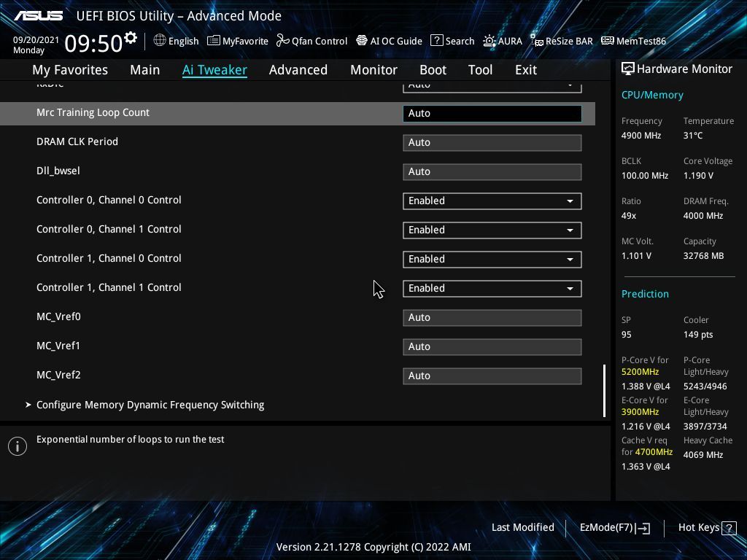Open the MyFavorite list icon
The image size is (747, 560).
click(214, 41)
